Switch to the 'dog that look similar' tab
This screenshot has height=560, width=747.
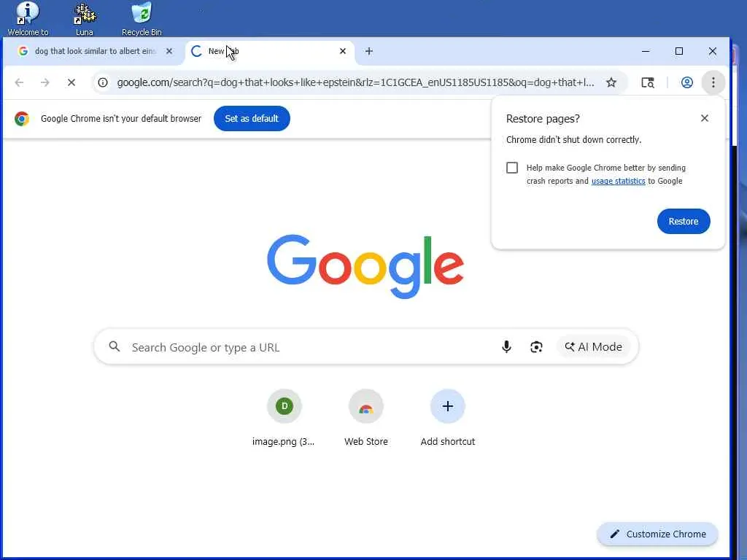point(94,51)
